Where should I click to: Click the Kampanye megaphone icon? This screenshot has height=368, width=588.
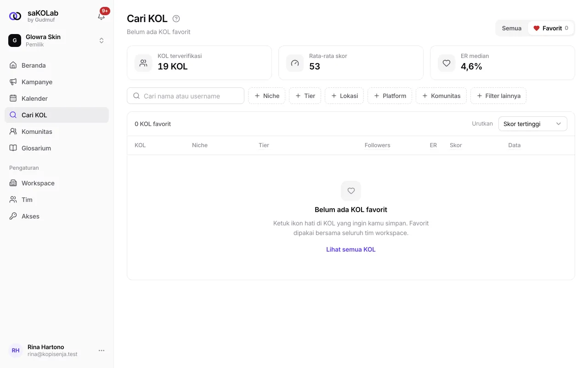point(13,82)
